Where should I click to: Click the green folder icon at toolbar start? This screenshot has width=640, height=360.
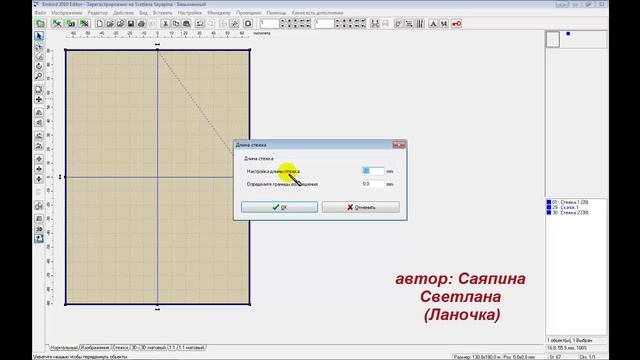point(40,24)
